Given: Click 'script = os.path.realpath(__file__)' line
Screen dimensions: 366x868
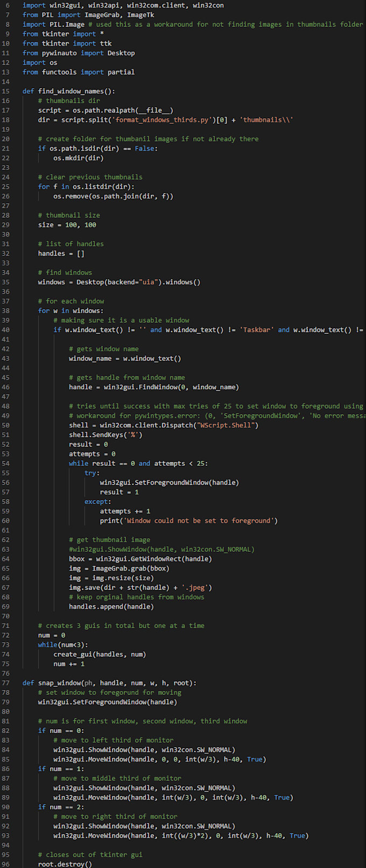Looking at the screenshot, I should 105,110.
